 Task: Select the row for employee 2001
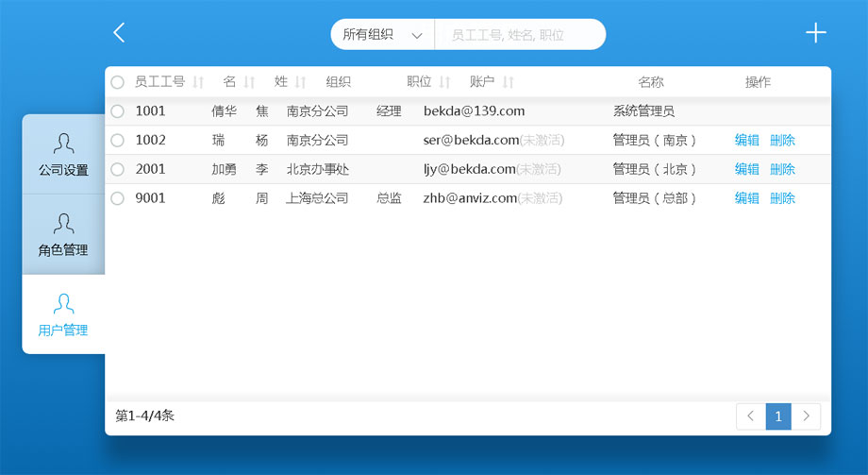(x=118, y=170)
